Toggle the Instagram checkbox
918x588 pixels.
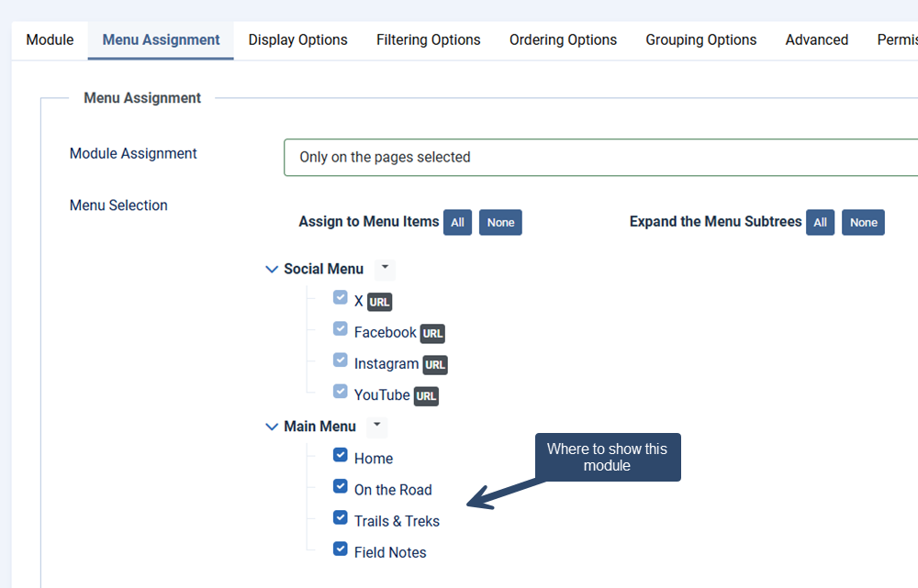tap(341, 360)
